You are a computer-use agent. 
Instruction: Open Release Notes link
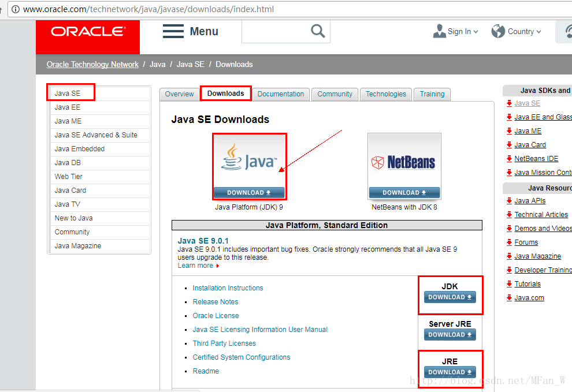coord(216,302)
